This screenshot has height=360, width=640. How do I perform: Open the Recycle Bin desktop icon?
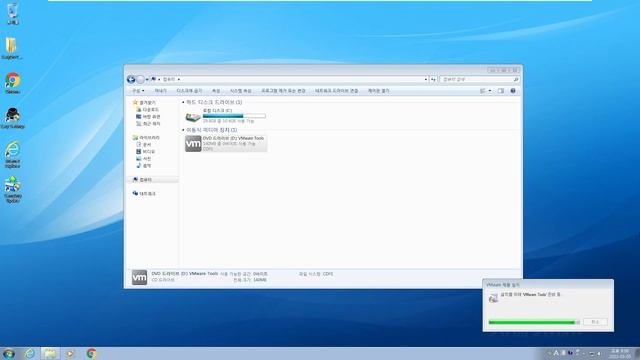tap(12, 13)
